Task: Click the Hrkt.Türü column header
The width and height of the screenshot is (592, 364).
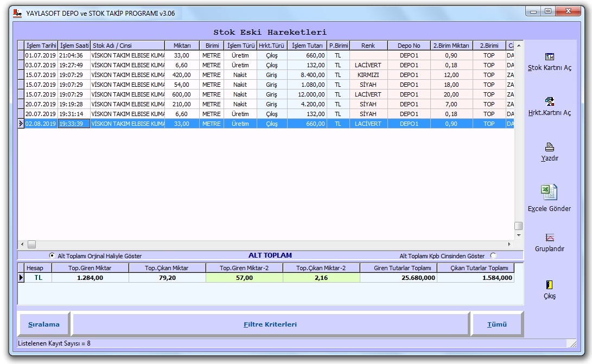Action: [x=272, y=46]
